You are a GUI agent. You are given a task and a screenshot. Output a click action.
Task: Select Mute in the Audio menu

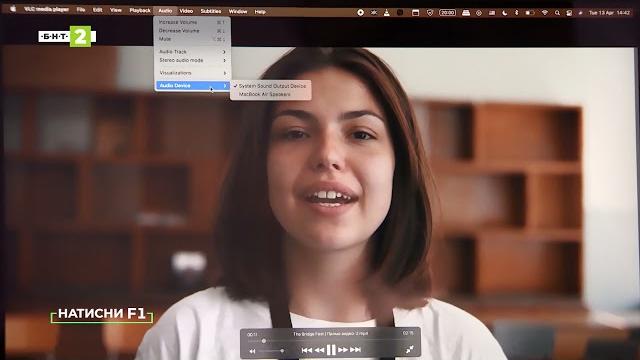click(192, 39)
